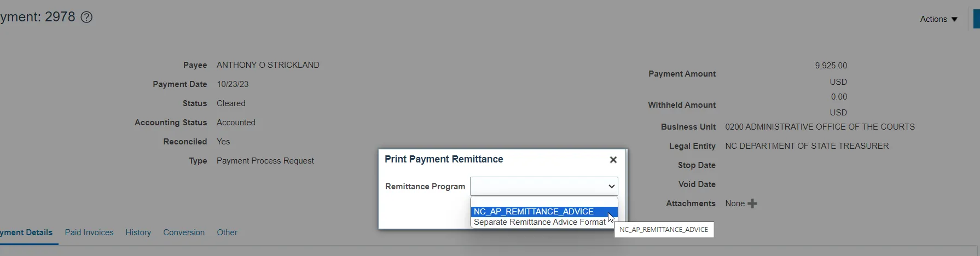Close the Print Payment Remittance dialog
The image size is (980, 256).
[613, 160]
